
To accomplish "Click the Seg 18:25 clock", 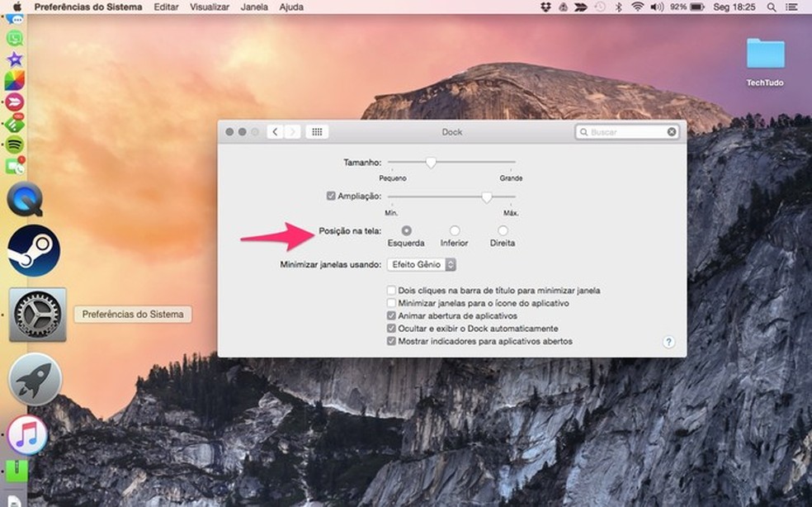I will tap(734, 7).
